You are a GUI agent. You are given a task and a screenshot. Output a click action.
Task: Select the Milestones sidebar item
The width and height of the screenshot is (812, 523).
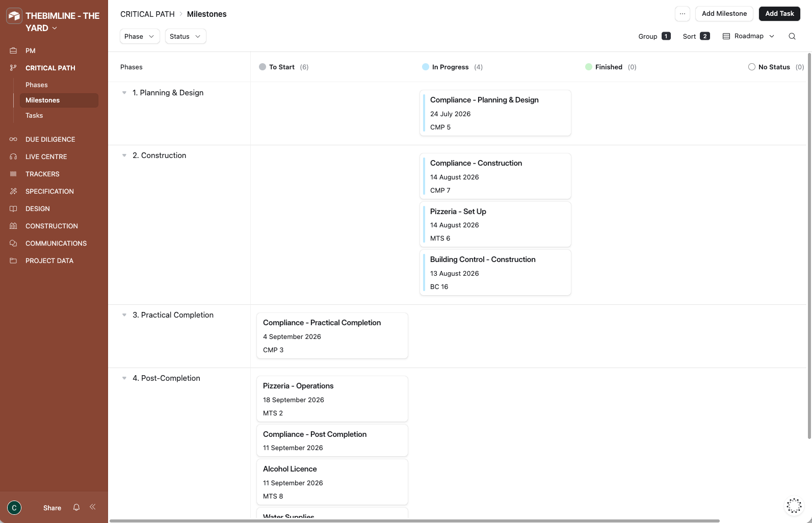coord(59,100)
